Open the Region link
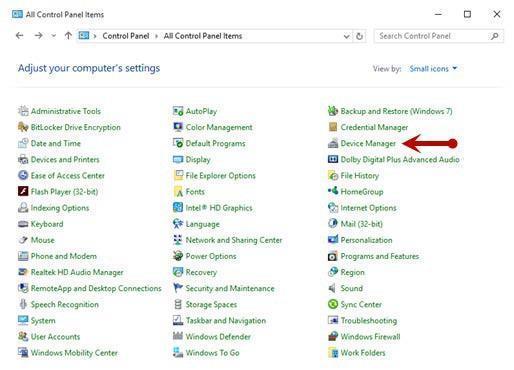Screen dimensions: 514x370 click(352, 272)
